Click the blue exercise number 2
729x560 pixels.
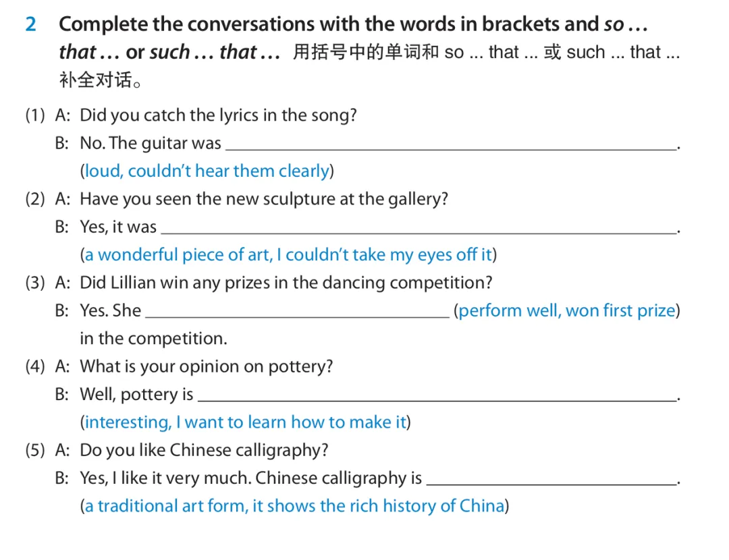(30, 25)
